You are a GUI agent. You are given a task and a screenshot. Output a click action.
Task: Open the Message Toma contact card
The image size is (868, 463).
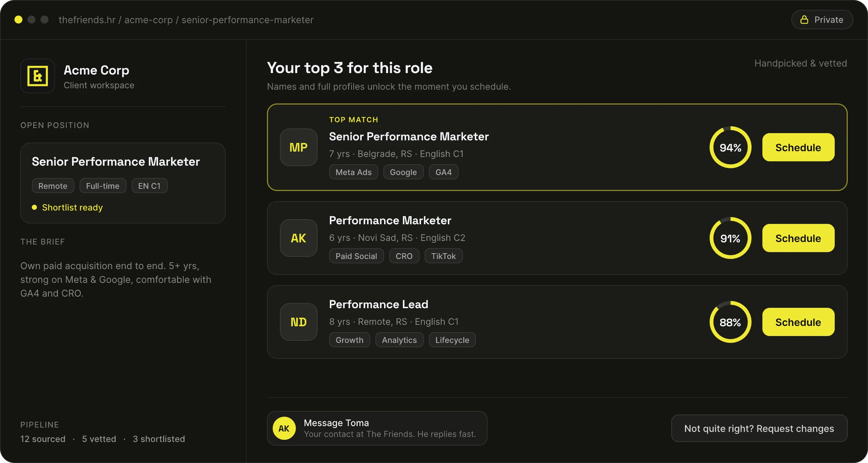(x=377, y=428)
